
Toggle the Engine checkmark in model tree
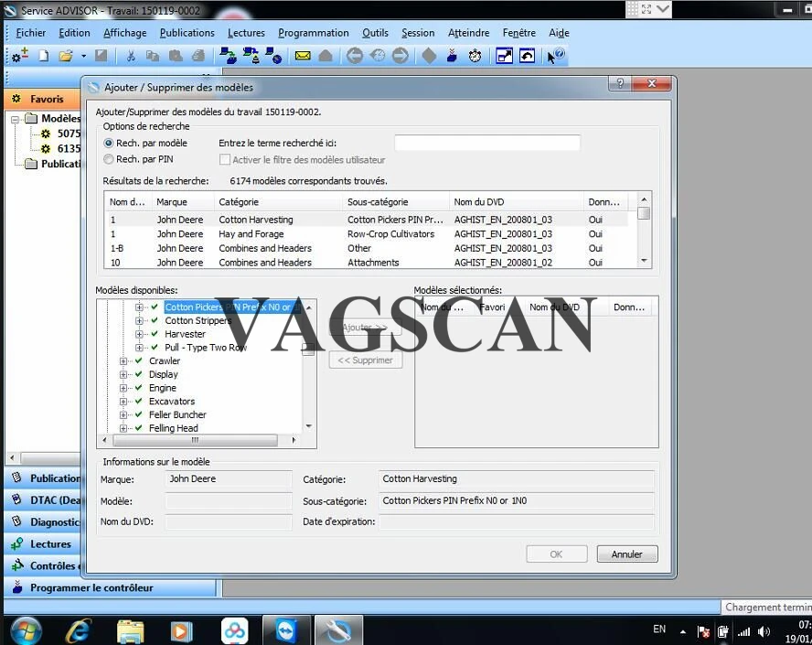[138, 388]
